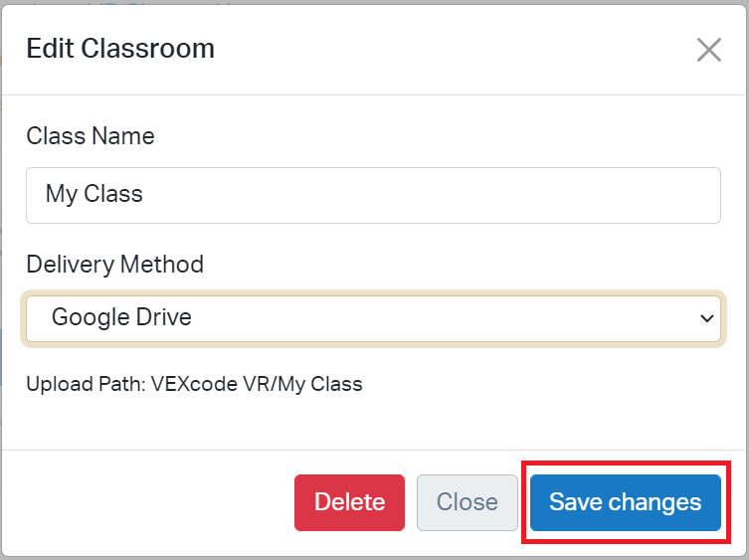The width and height of the screenshot is (749, 560).
Task: Click the chevron arrow on the Delivery Method select
Action: click(x=707, y=318)
